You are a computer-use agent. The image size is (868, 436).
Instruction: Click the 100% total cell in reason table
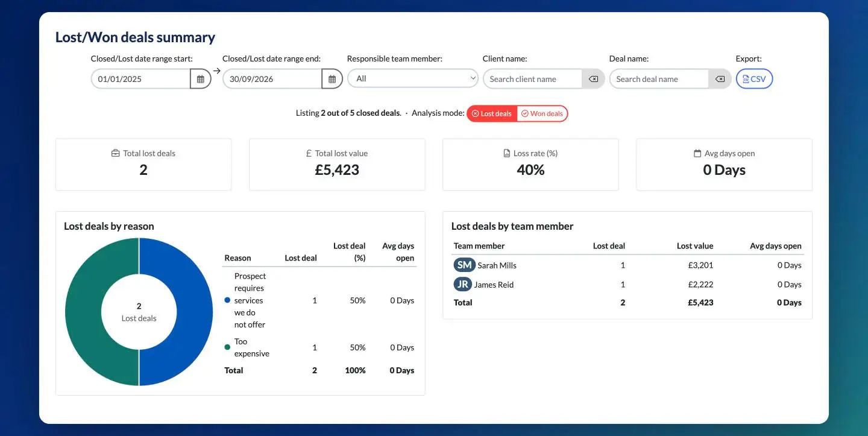355,370
